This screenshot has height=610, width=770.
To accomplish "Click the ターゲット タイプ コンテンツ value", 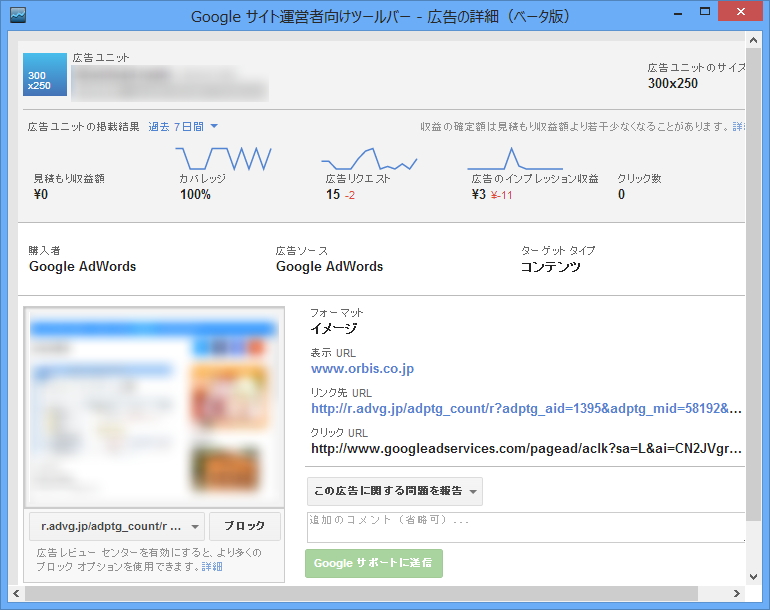I will pos(550,267).
